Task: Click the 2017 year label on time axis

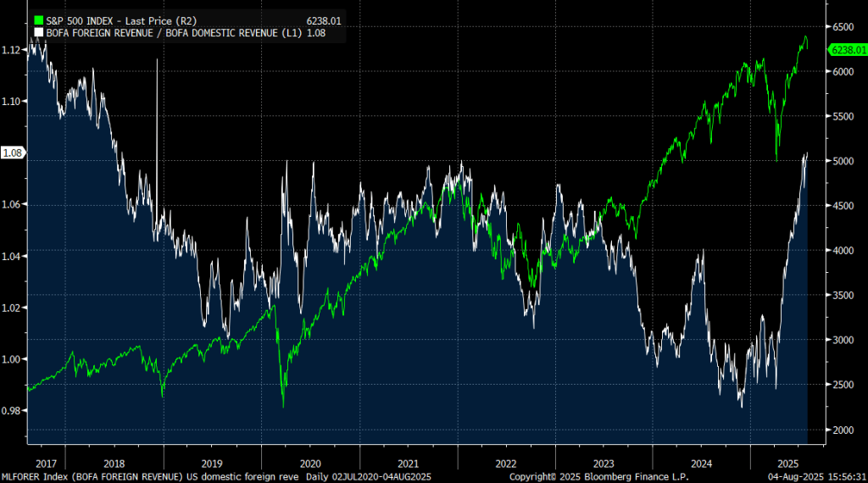Action: click(x=46, y=464)
